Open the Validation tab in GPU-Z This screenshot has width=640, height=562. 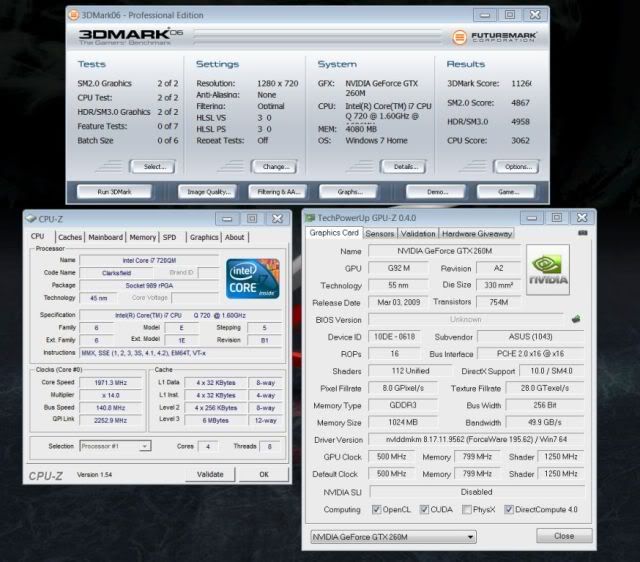[418, 233]
